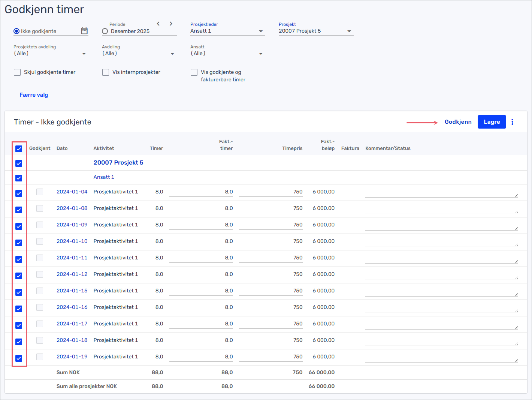Select the Desember 2025 period radio button
The image size is (532, 400).
coord(105,31)
